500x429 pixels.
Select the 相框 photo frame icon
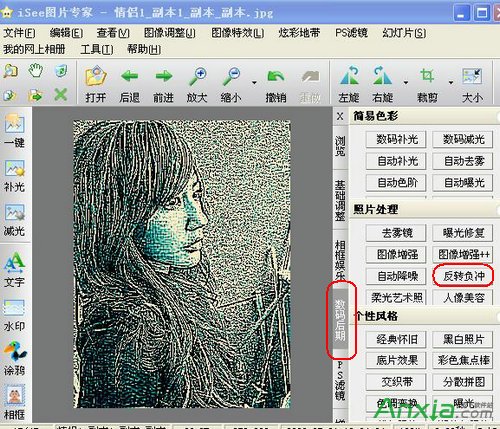[x=14, y=396]
